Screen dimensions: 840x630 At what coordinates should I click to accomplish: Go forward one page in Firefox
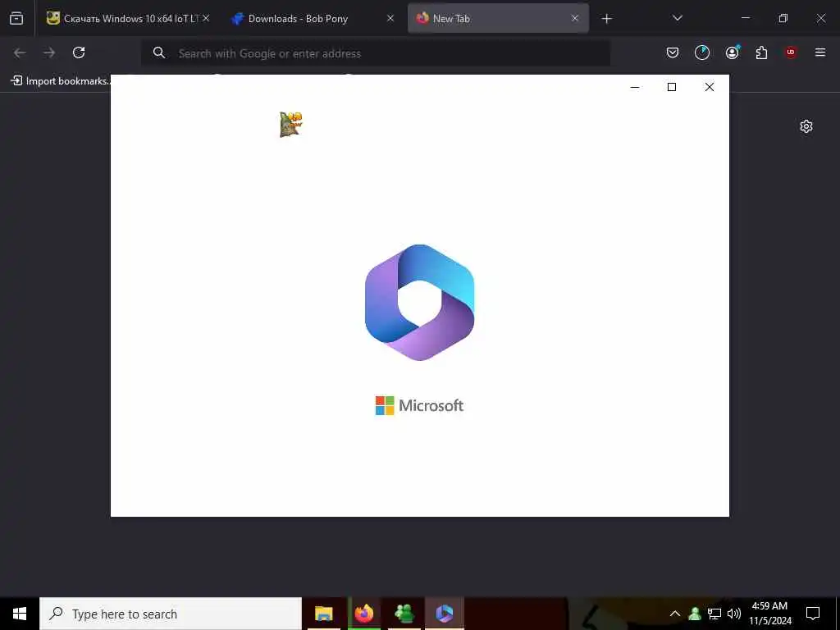(x=49, y=52)
